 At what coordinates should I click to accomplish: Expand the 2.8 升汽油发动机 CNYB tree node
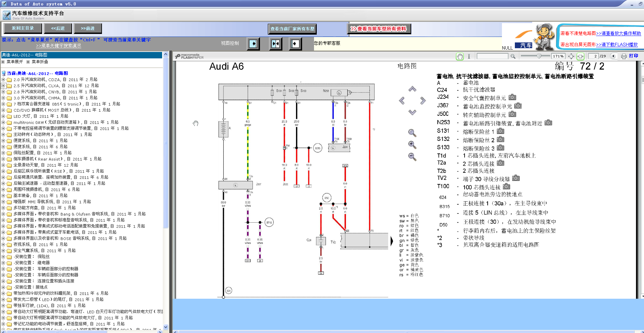(x=3, y=92)
